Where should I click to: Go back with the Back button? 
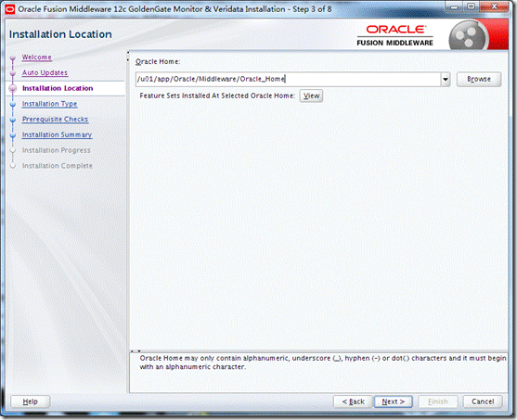353,401
